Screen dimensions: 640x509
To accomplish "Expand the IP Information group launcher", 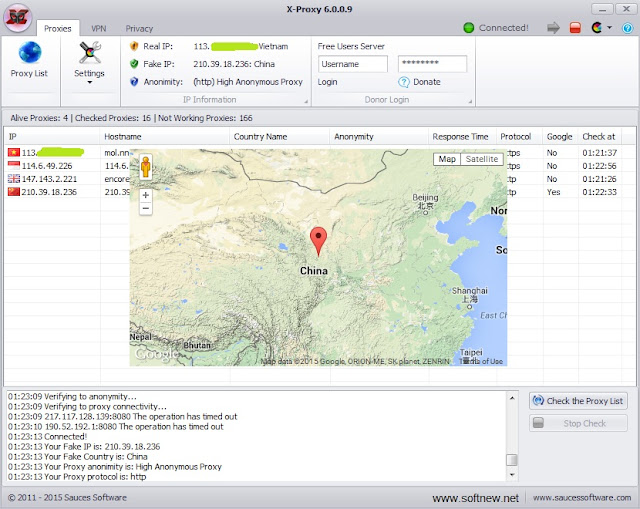I will (306, 101).
